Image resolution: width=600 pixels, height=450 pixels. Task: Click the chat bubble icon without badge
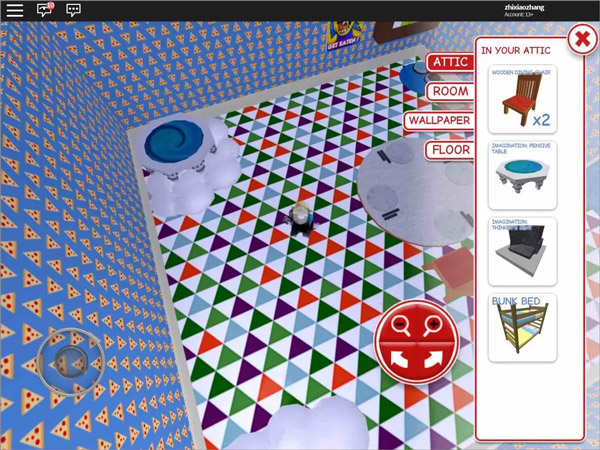(73, 10)
